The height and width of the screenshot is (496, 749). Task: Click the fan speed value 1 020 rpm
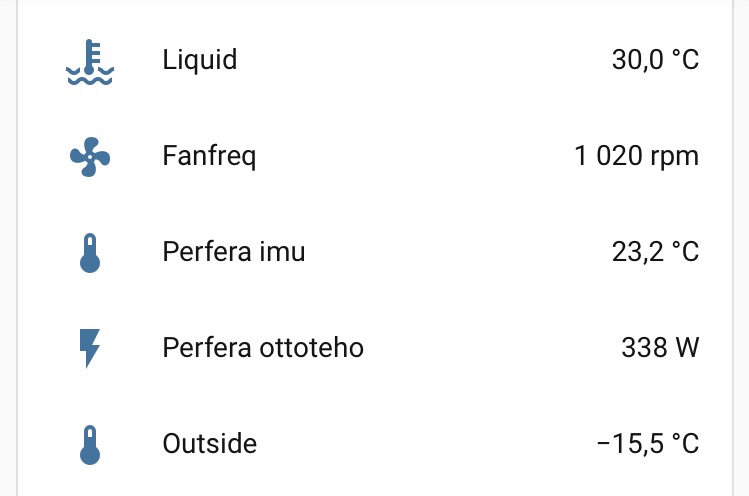pos(636,157)
